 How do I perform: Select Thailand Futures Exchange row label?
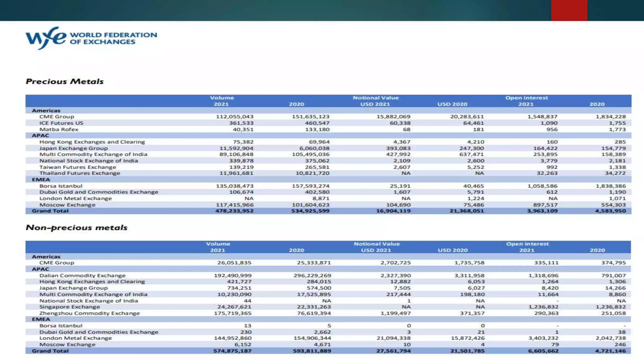tap(80, 173)
